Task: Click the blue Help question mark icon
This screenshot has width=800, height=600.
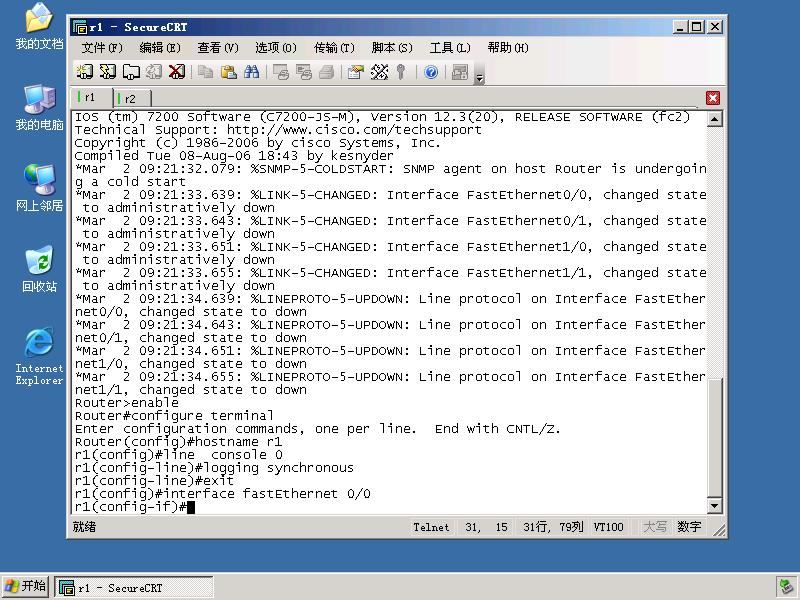Action: [x=431, y=72]
